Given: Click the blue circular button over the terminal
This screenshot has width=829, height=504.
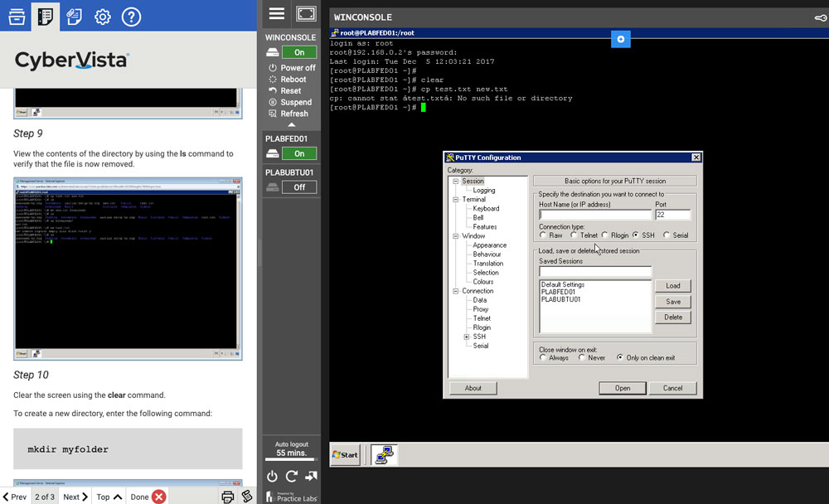Looking at the screenshot, I should (621, 39).
